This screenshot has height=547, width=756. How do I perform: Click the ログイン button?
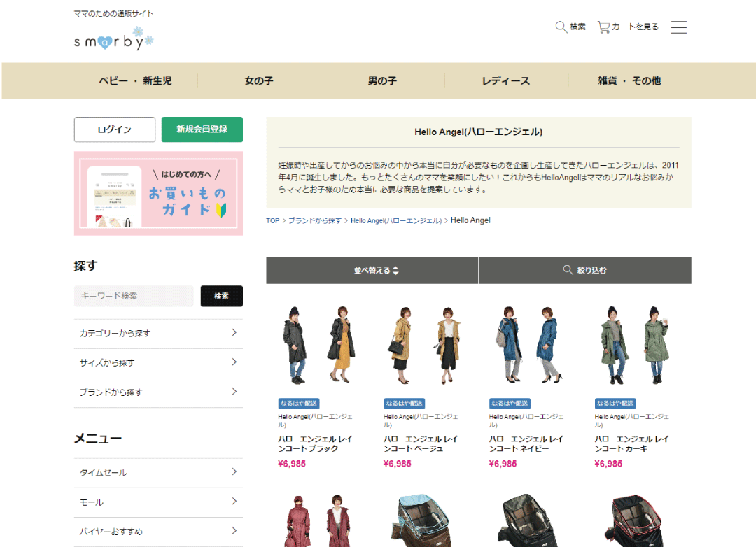[x=115, y=129]
